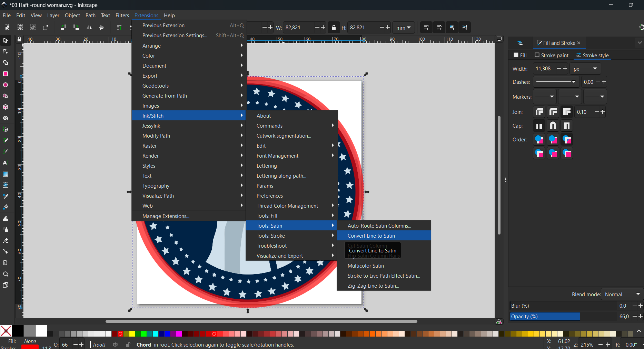
Task: Click the stroke Width input field
Action: click(544, 69)
